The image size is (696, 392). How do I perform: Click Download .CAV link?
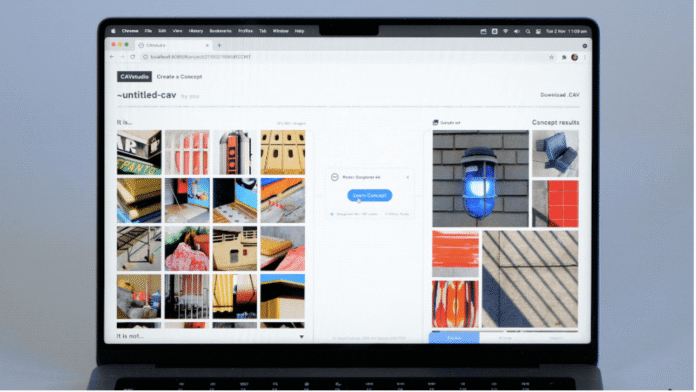pos(559,95)
